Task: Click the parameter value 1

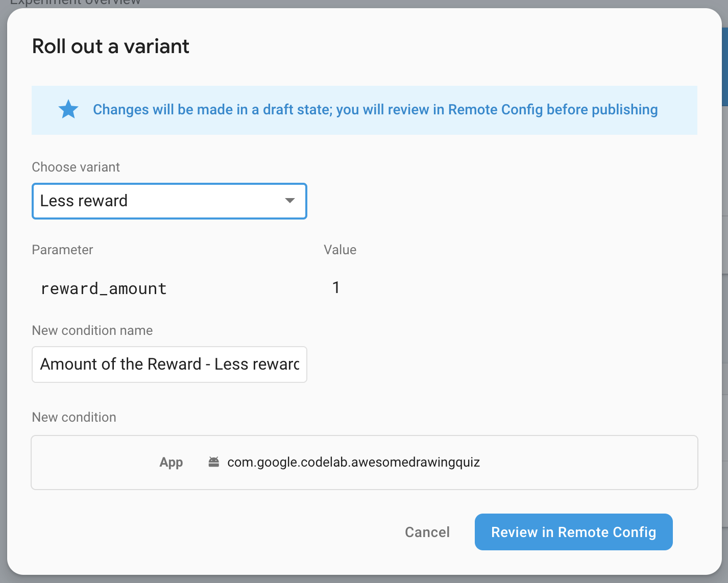Action: pyautogui.click(x=336, y=287)
